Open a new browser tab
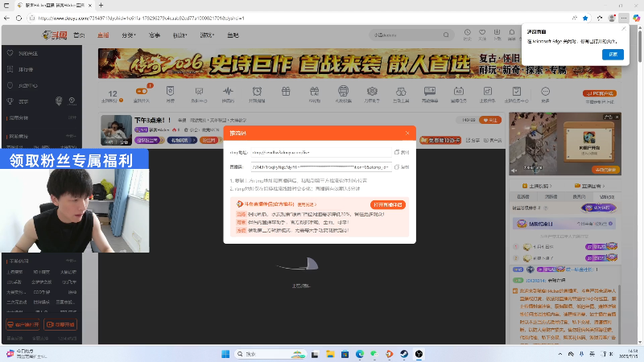Viewport: 644px width, 362px height. tap(101, 6)
